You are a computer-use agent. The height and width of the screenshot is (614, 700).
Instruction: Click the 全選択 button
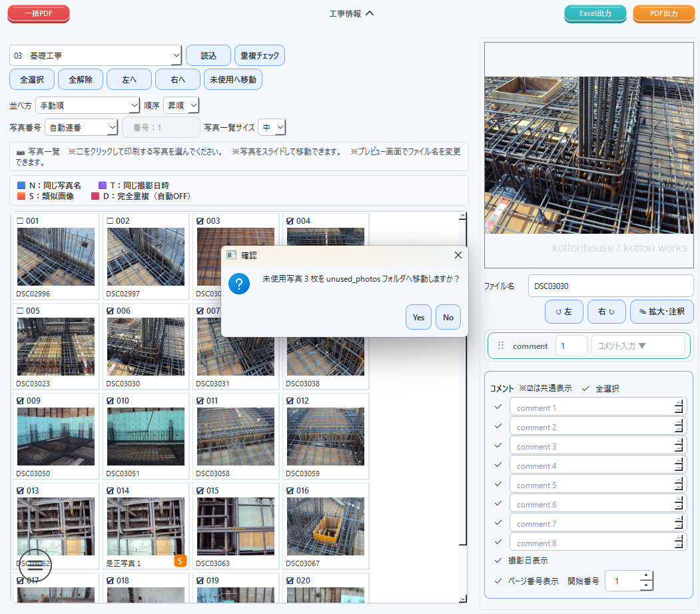[x=32, y=79]
